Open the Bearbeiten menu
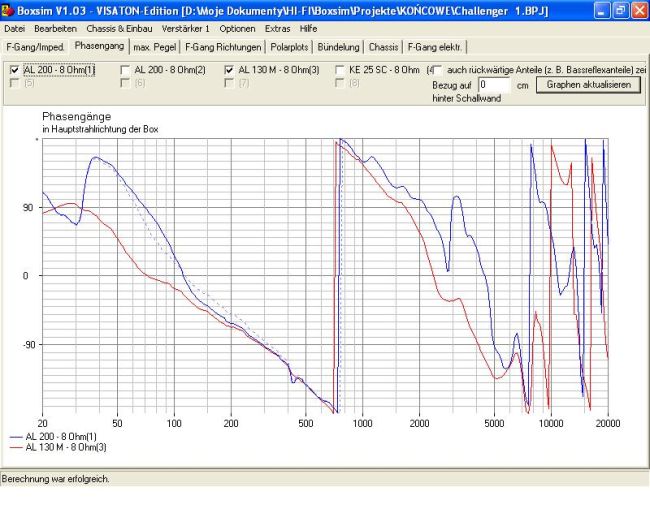 click(x=56, y=29)
